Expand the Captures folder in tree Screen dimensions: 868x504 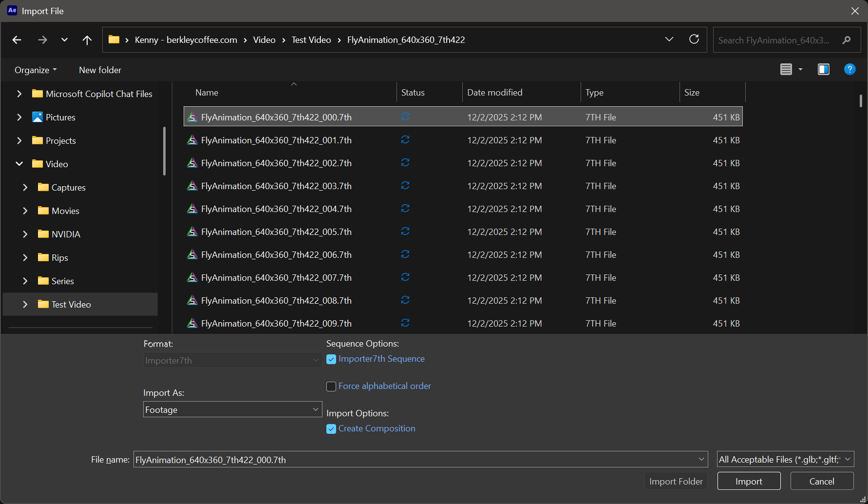[x=25, y=188]
